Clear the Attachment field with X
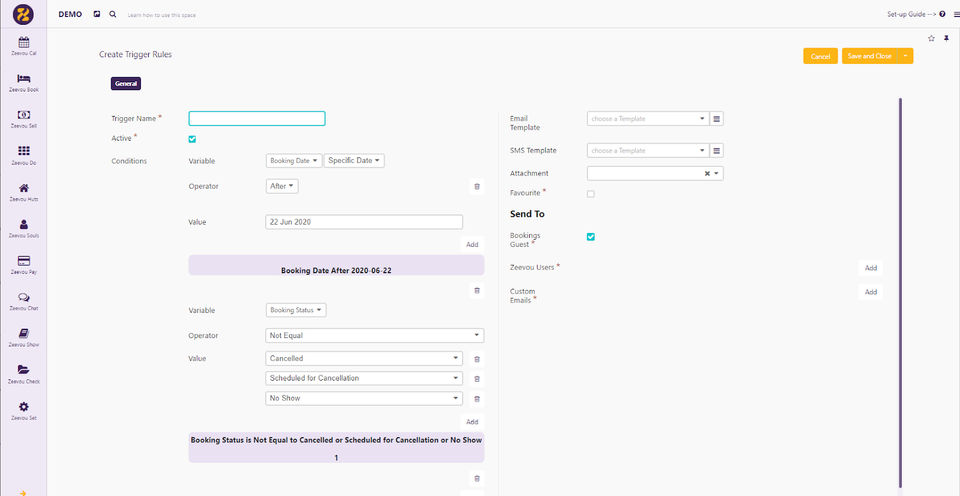This screenshot has height=496, width=960. (707, 174)
